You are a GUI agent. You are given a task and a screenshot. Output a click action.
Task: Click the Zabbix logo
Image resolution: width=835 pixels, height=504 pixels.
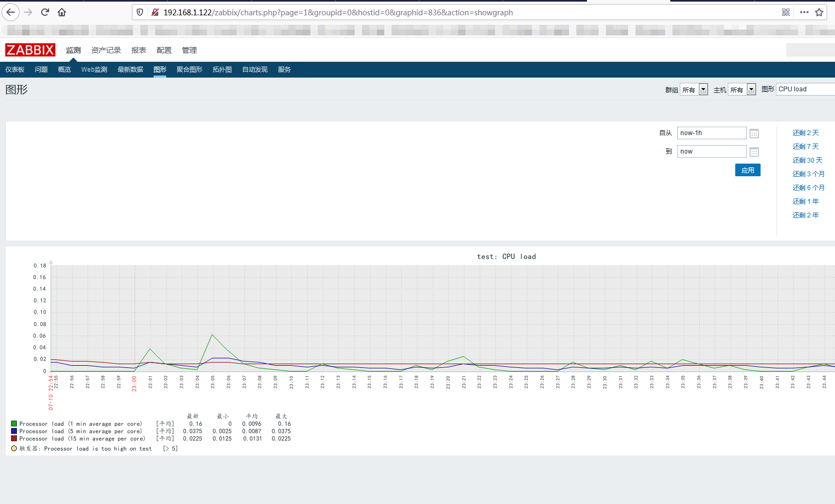click(30, 50)
